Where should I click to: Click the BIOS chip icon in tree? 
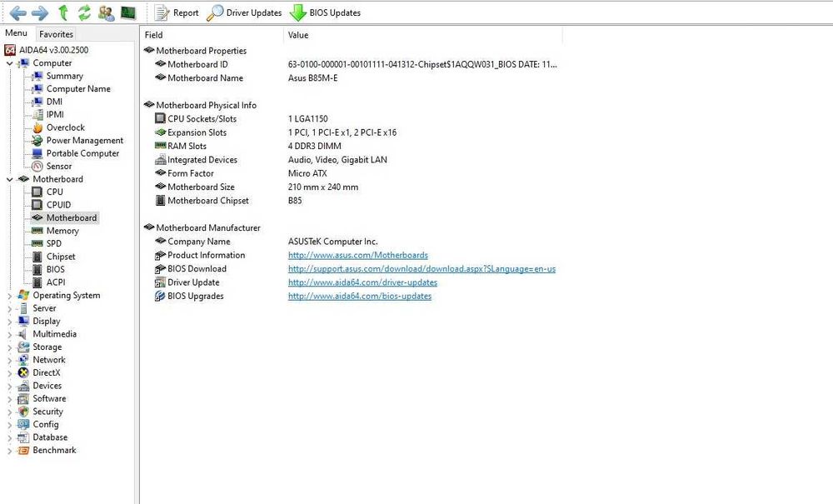[x=37, y=269]
